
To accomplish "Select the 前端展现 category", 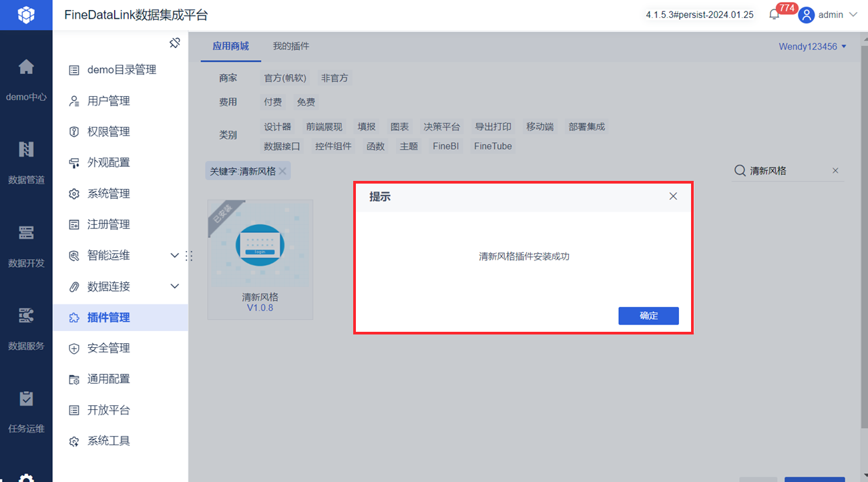I will [x=324, y=127].
